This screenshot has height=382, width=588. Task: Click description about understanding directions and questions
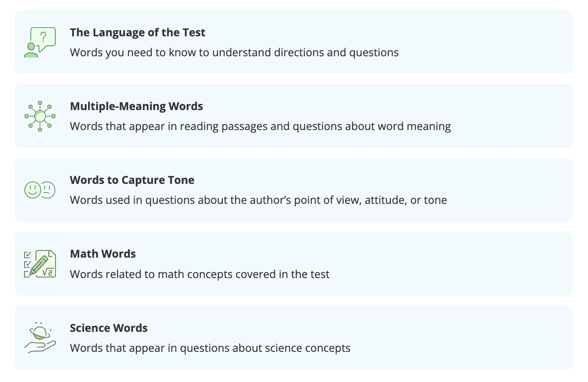coord(234,53)
